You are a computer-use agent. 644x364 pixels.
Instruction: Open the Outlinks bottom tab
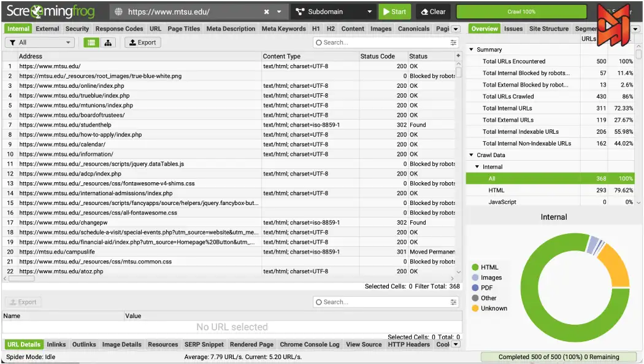pyautogui.click(x=84, y=345)
